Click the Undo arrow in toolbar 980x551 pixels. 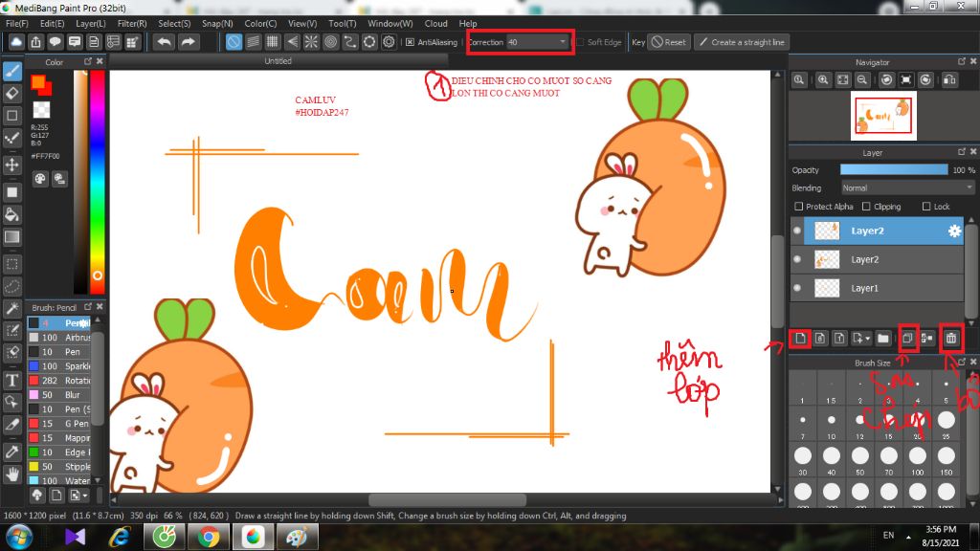click(x=165, y=42)
